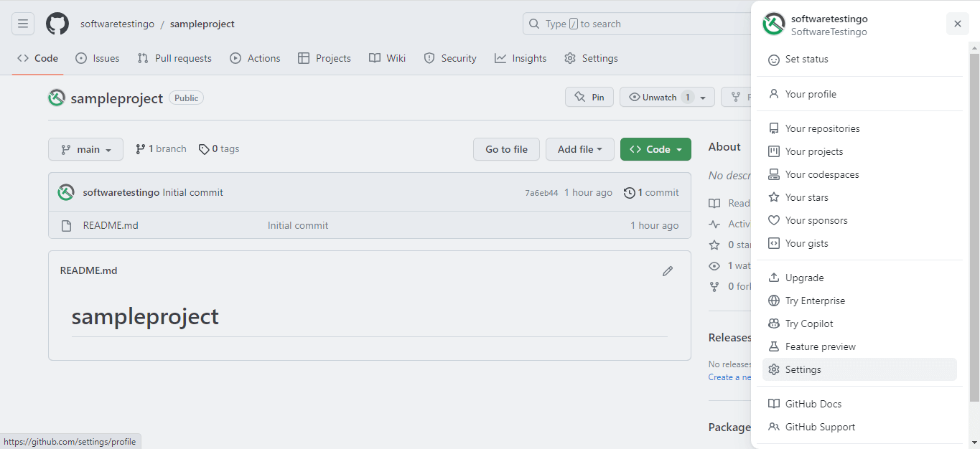Click the Go to file button

coord(506,149)
